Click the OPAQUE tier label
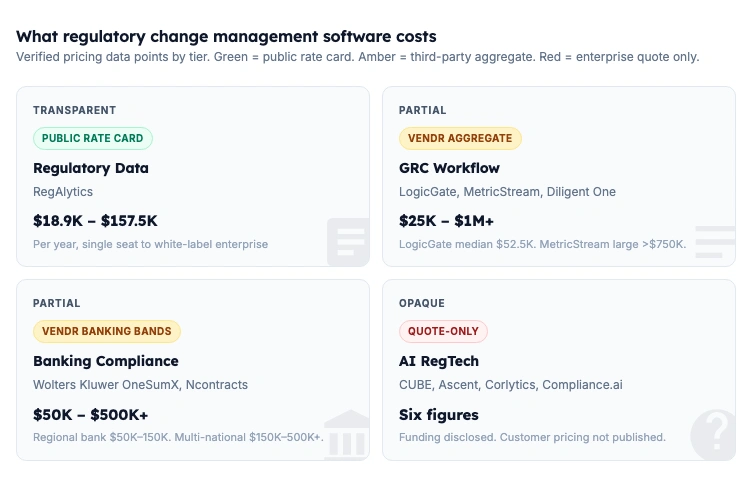752x485 pixels. (422, 303)
